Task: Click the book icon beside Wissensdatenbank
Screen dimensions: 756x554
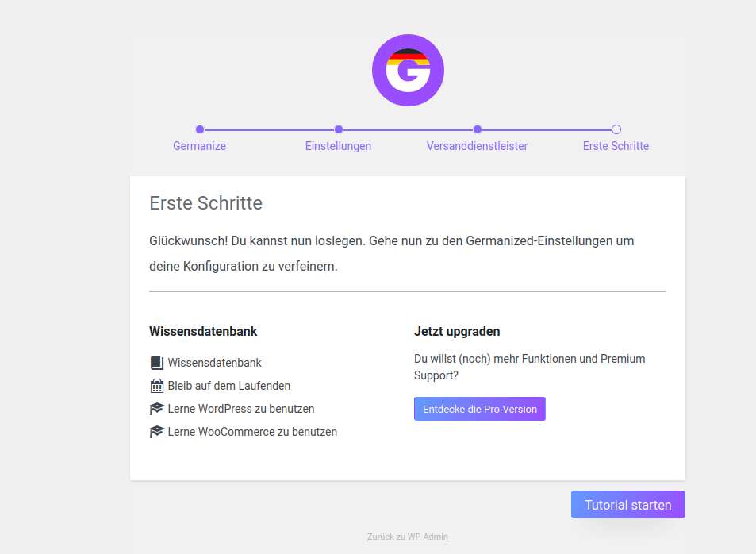Action: pos(156,363)
